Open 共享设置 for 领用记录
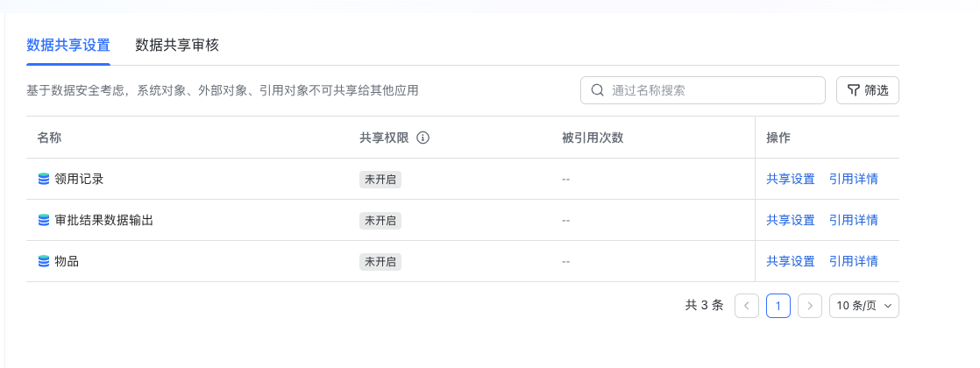 pos(791,180)
